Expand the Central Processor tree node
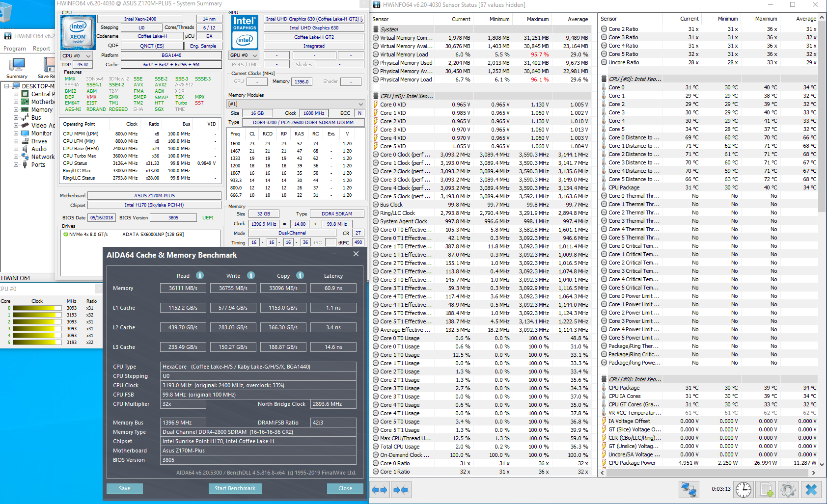The height and width of the screenshot is (504, 827). tap(16, 94)
